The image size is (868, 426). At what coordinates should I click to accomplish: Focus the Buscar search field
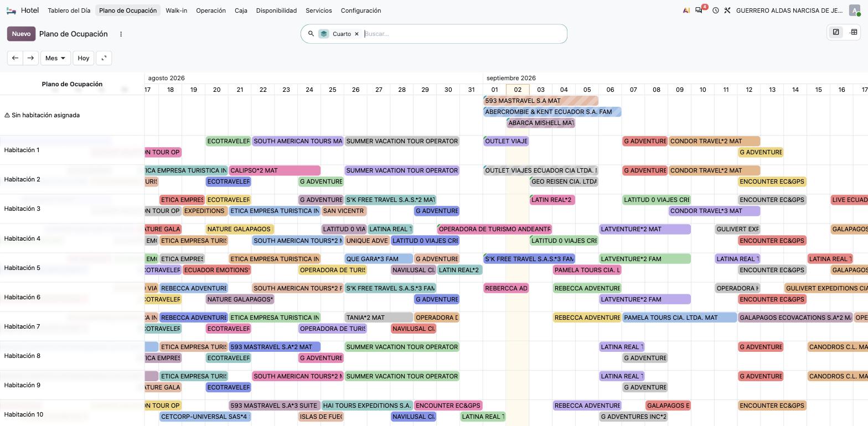pyautogui.click(x=463, y=34)
